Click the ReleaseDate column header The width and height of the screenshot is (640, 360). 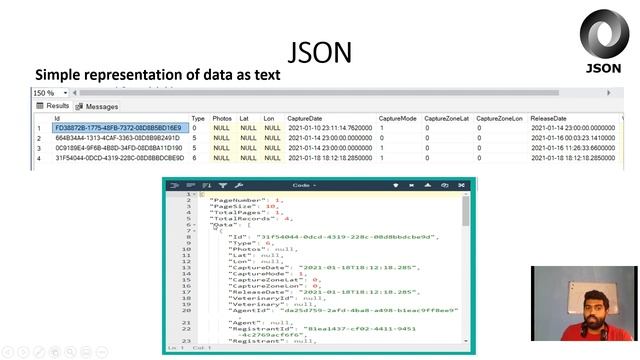(x=548, y=118)
